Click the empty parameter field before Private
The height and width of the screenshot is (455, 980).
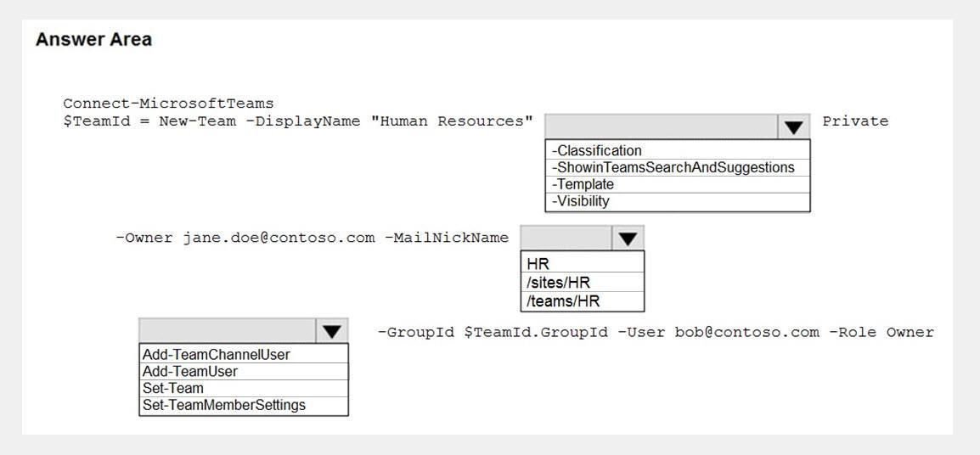[662, 126]
